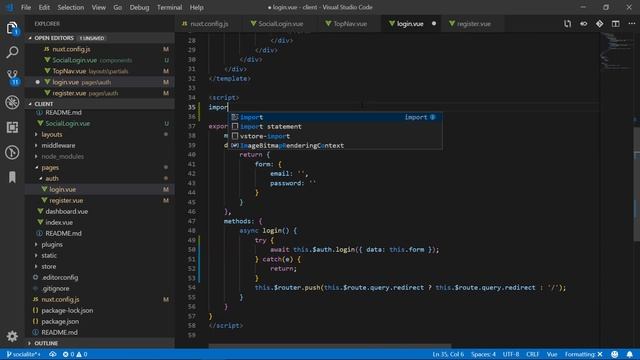Image resolution: width=640 pixels, height=360 pixels.
Task: Open the Go menu
Action: coord(118,7)
